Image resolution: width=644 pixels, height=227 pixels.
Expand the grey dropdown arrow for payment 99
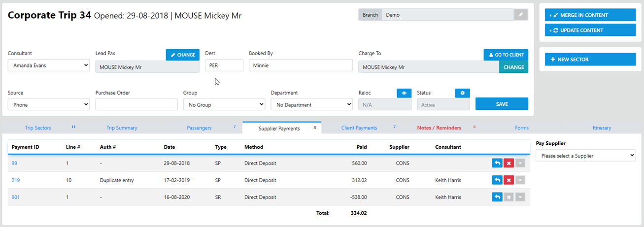pos(520,163)
